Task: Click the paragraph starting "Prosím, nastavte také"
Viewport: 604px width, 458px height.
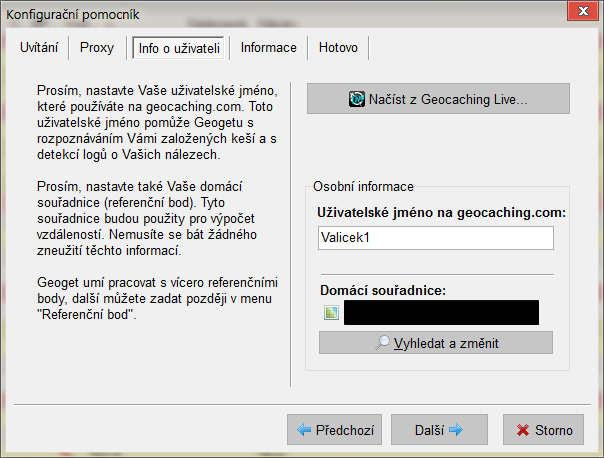Action: [147, 218]
